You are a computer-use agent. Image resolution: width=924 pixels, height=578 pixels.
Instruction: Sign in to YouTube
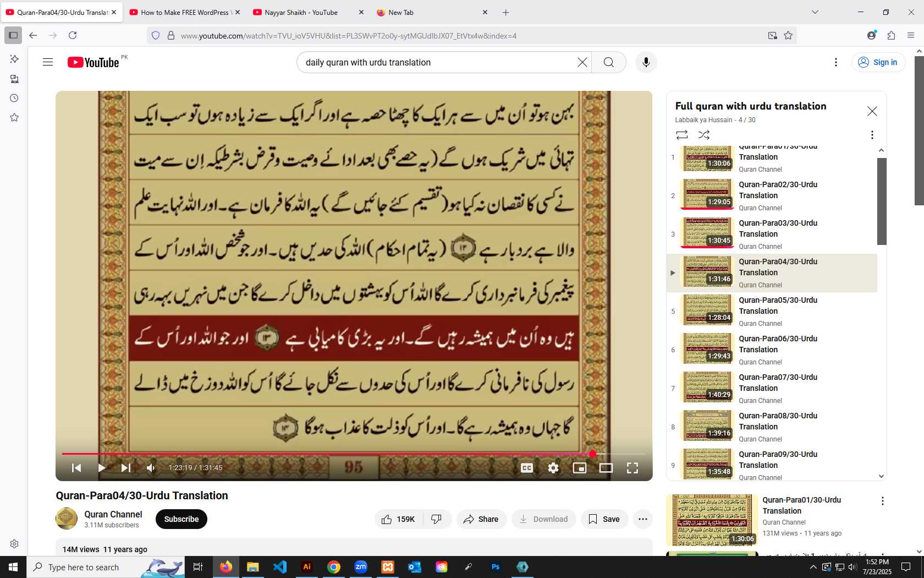click(878, 62)
